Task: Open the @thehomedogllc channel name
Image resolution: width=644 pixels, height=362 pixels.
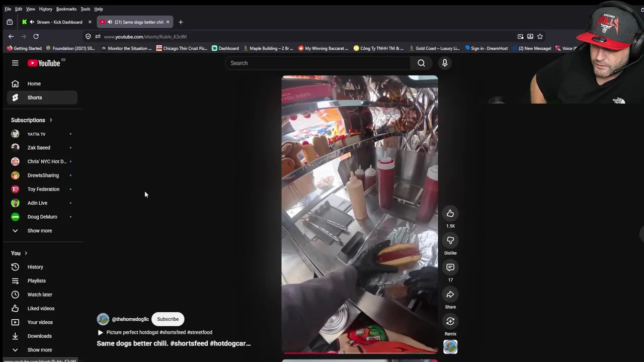Action: (130, 319)
